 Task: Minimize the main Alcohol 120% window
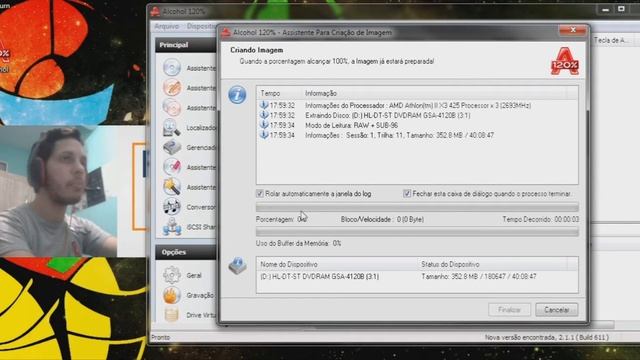pyautogui.click(x=606, y=9)
